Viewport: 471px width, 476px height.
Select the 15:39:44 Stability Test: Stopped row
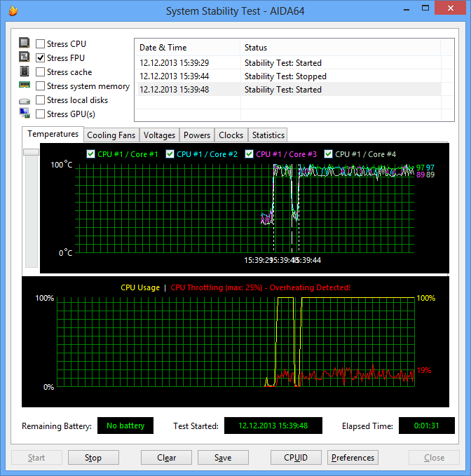coord(288,76)
